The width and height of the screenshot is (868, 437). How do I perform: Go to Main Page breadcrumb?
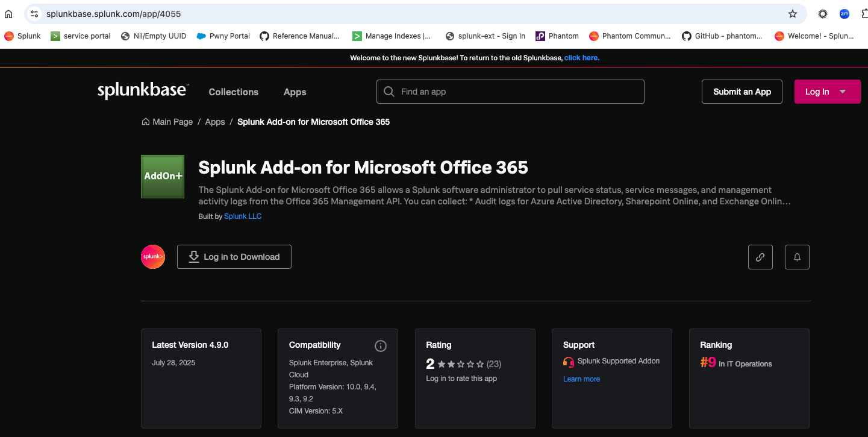pos(167,122)
